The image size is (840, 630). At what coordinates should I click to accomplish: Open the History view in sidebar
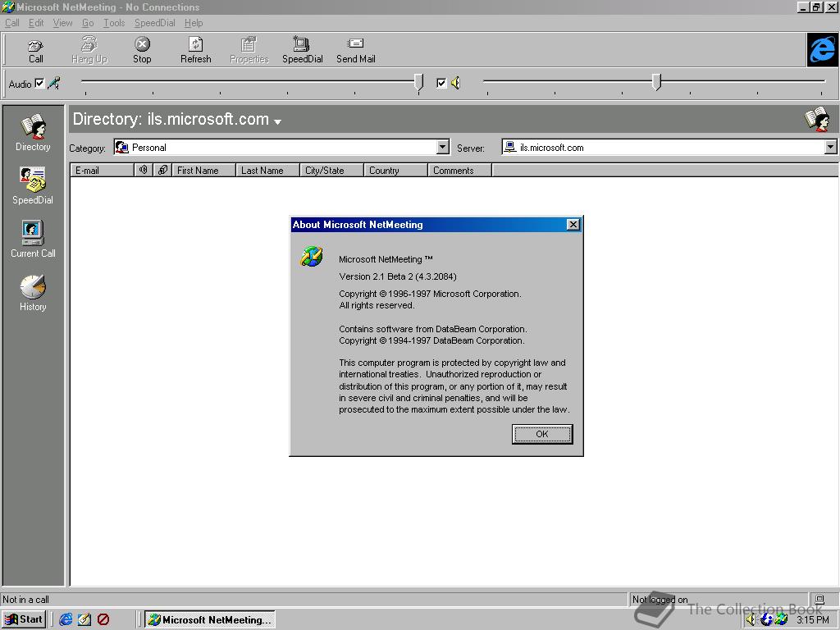[x=33, y=293]
